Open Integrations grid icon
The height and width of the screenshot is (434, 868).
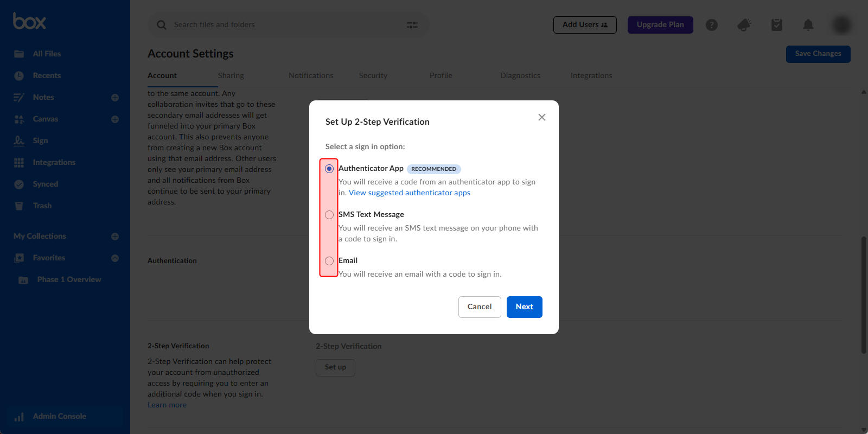19,162
